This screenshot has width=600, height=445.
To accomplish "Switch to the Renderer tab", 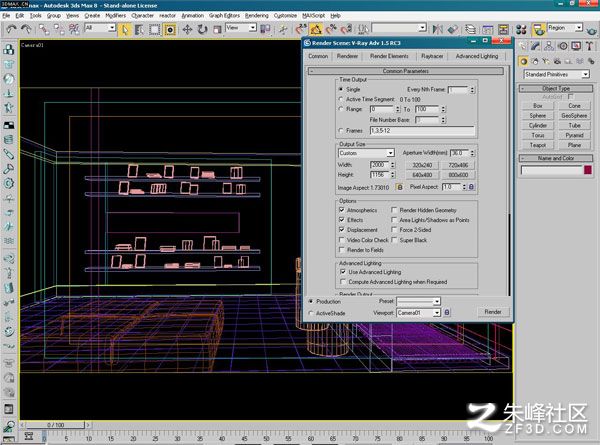I will click(x=347, y=56).
